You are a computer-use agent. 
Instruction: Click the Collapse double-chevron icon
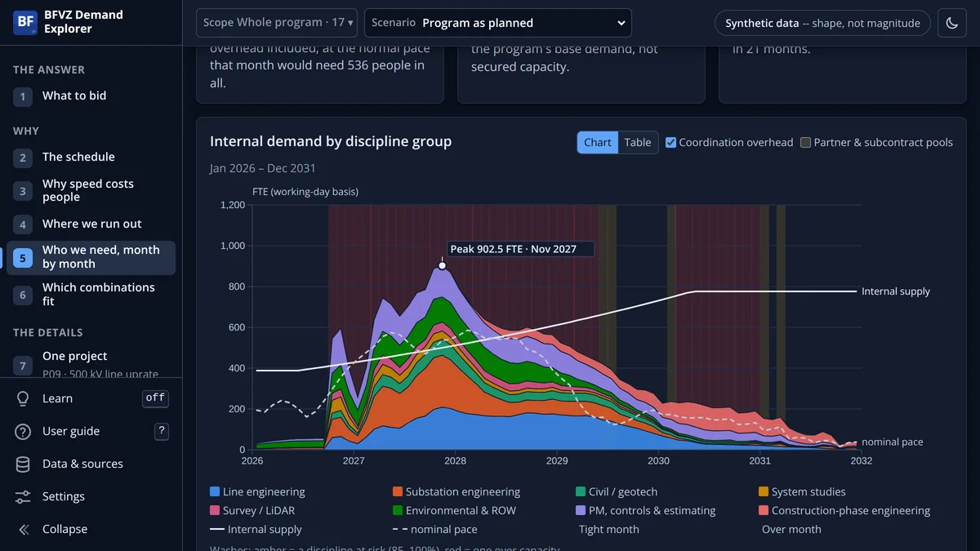(x=23, y=529)
